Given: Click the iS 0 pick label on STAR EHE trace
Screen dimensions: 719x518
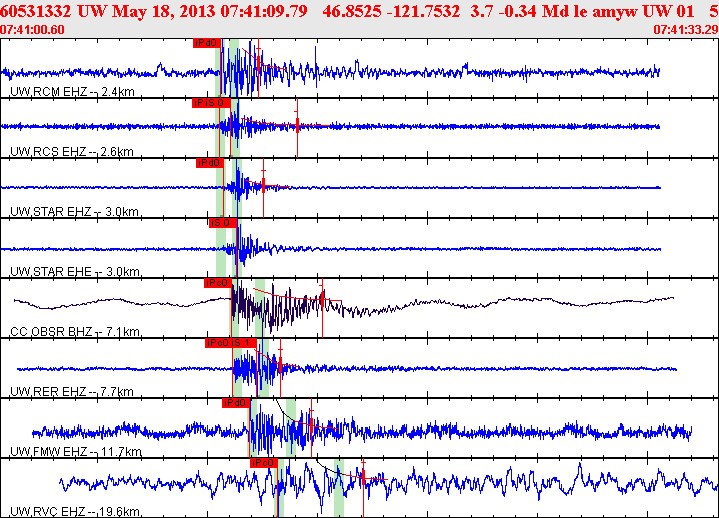Looking at the screenshot, I should (x=223, y=223).
